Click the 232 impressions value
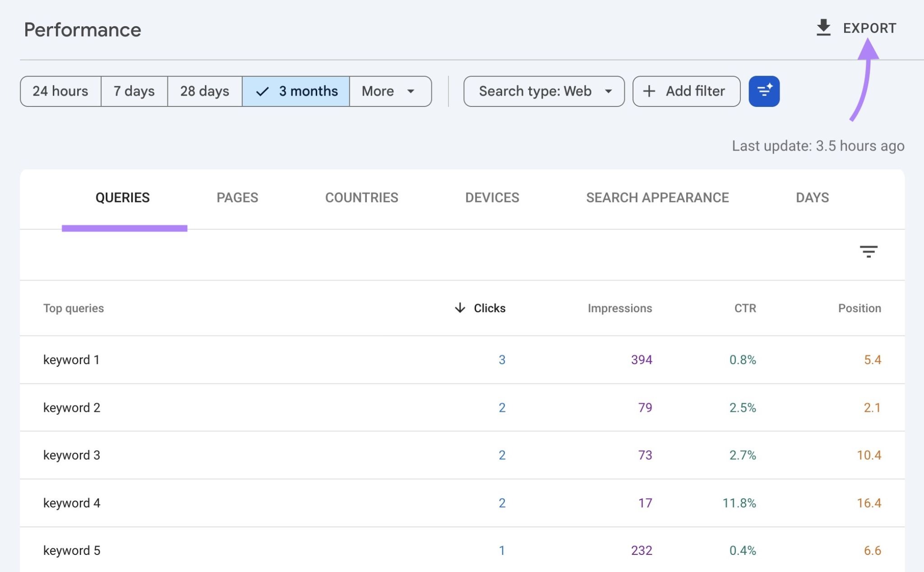 pyautogui.click(x=642, y=550)
